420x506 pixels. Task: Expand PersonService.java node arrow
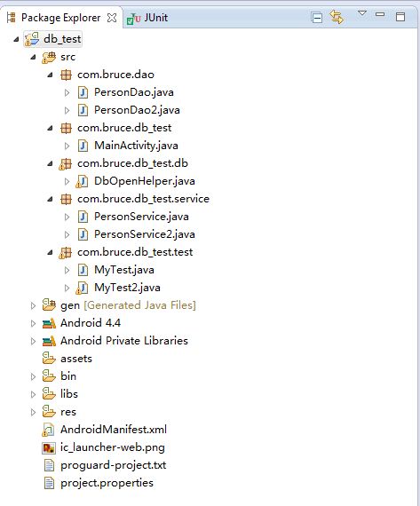[67, 217]
